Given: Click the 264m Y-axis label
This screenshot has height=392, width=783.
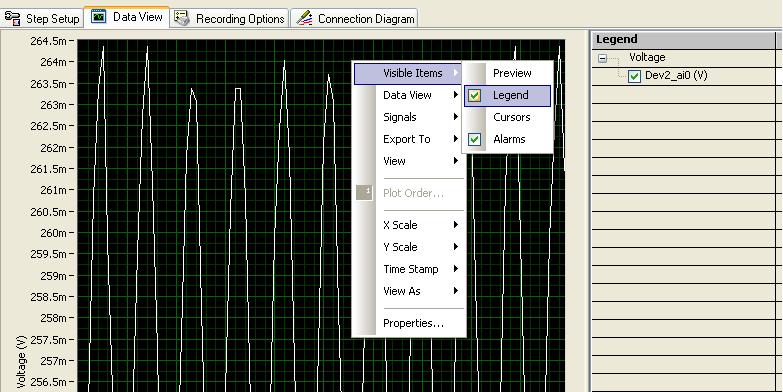Looking at the screenshot, I should pos(53,62).
